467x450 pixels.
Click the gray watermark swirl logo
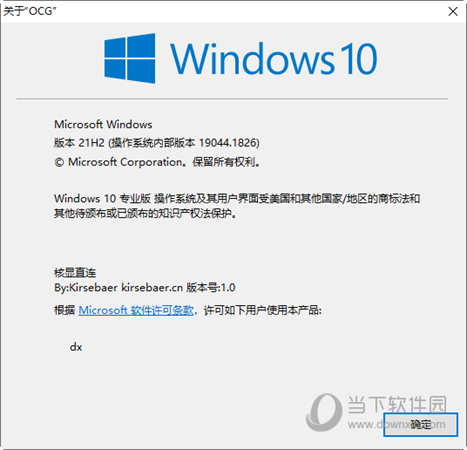(324, 412)
